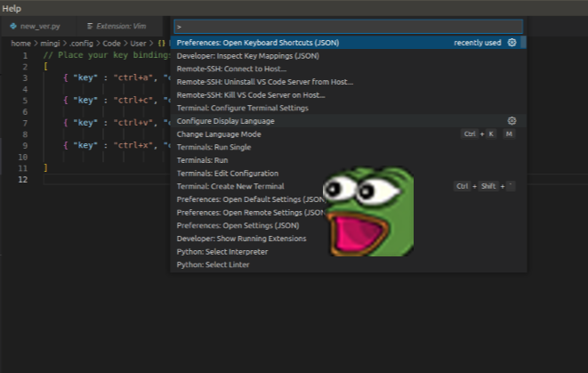The width and height of the screenshot is (588, 373).
Task: Select Change Language Mode command
Action: (x=349, y=134)
